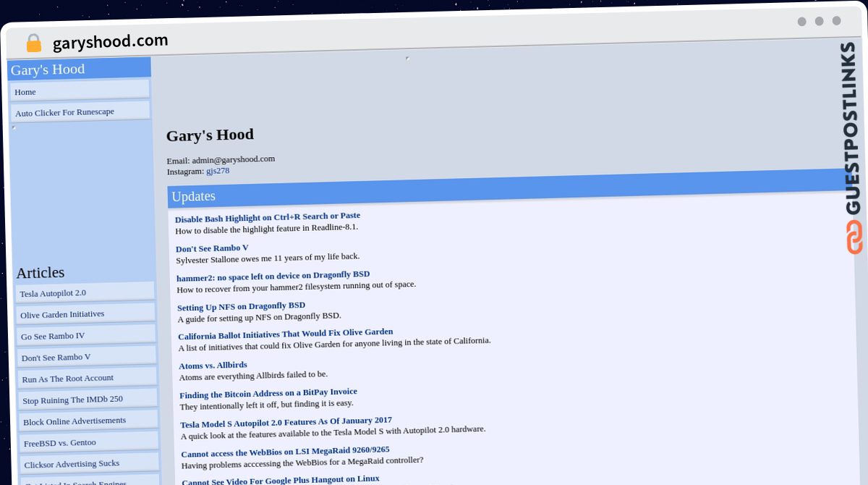Click text "Sylvester Stallone owes me 11 years"
Viewport: 868px width, 485px height.
click(268, 258)
